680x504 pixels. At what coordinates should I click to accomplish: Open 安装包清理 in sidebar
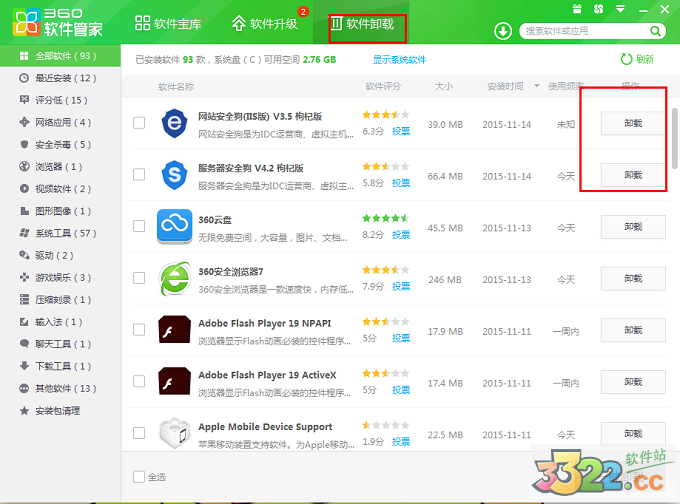pyautogui.click(x=60, y=411)
